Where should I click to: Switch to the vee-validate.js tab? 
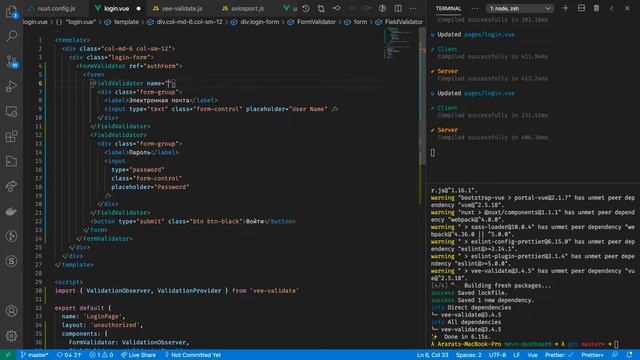(x=181, y=8)
